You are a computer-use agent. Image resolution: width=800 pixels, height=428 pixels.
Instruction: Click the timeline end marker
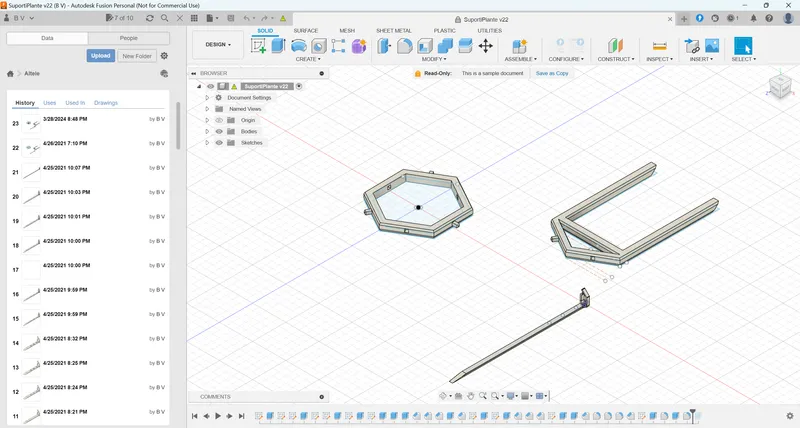(x=692, y=415)
